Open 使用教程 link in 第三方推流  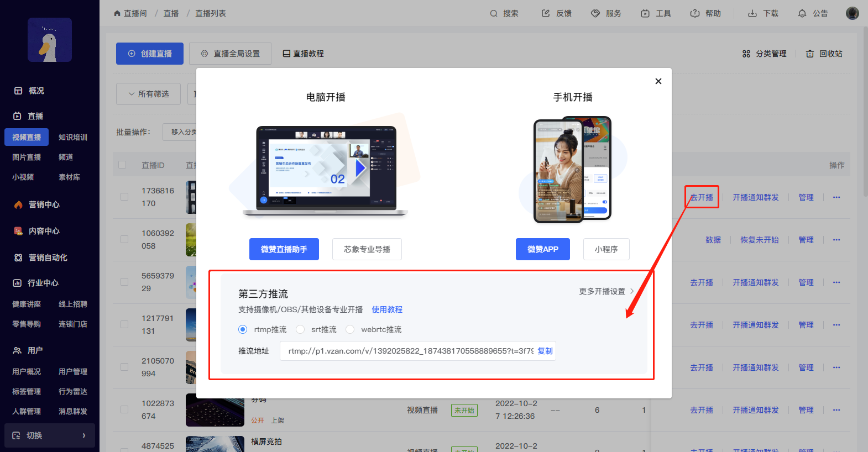click(x=387, y=309)
